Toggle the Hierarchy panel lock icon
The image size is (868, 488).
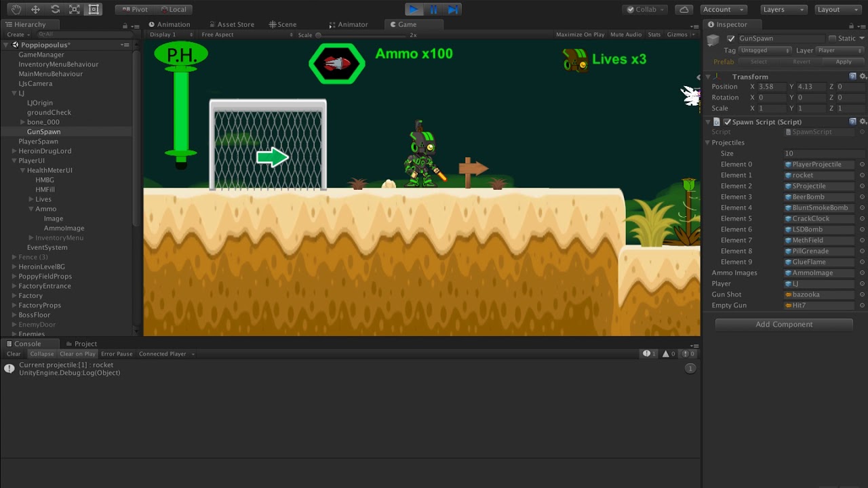coord(125,25)
